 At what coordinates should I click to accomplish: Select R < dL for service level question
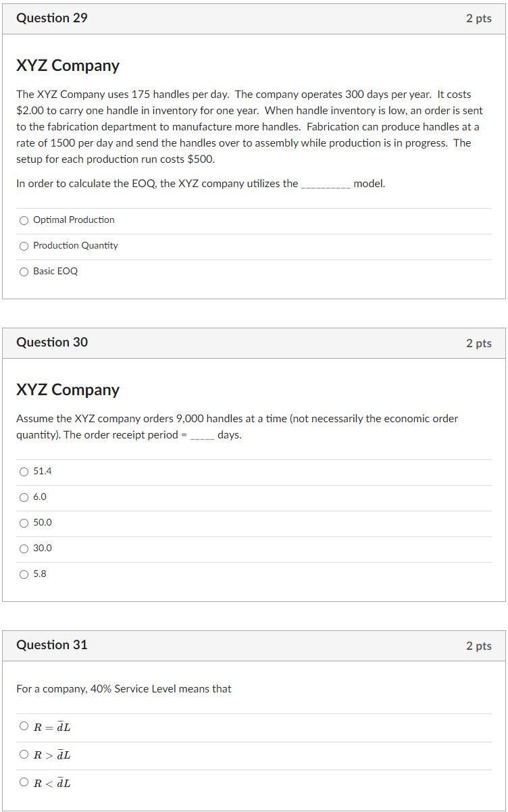point(24,783)
